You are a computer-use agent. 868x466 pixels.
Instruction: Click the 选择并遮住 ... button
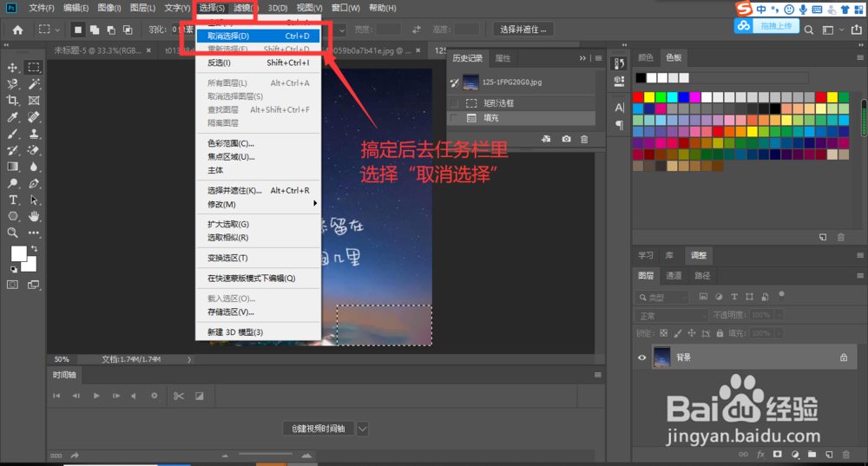523,30
